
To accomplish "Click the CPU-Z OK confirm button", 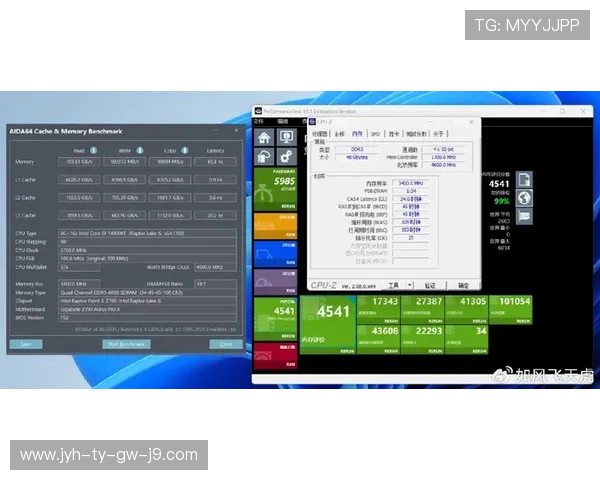I will click(463, 285).
